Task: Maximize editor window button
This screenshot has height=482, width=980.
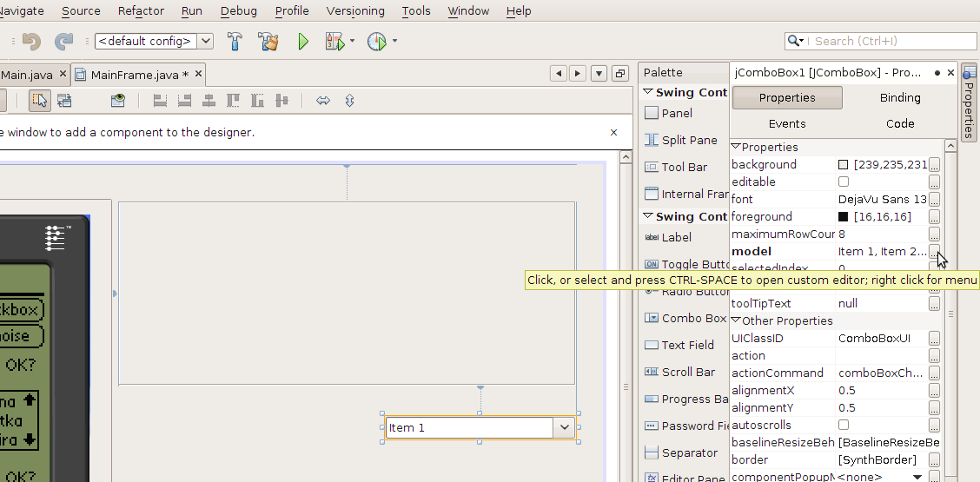Action: pos(620,74)
